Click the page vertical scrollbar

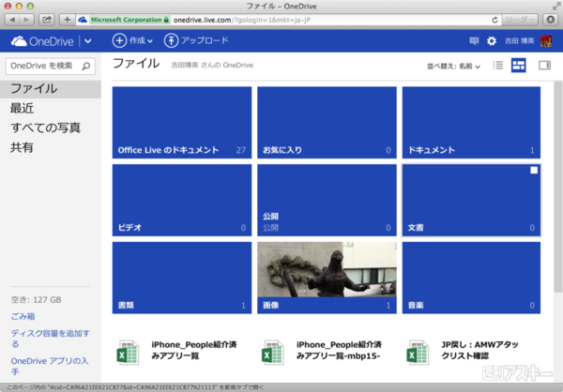coord(558,187)
